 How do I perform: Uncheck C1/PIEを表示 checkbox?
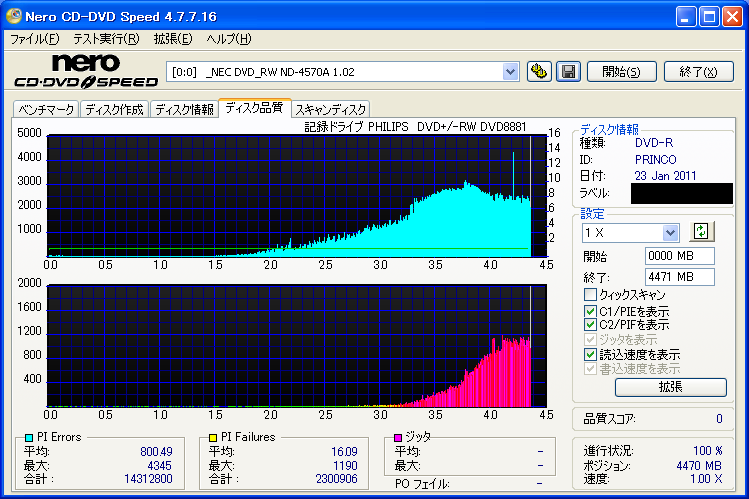tap(590, 311)
